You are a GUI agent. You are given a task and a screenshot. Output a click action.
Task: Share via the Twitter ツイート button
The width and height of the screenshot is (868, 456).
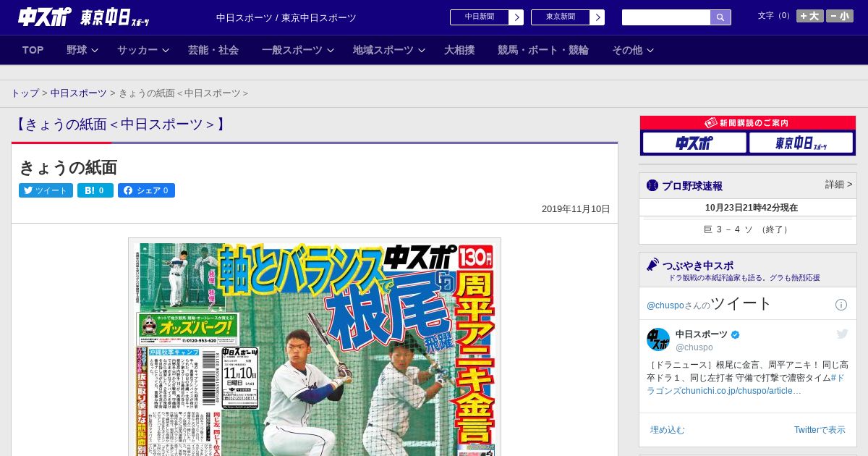coord(46,190)
